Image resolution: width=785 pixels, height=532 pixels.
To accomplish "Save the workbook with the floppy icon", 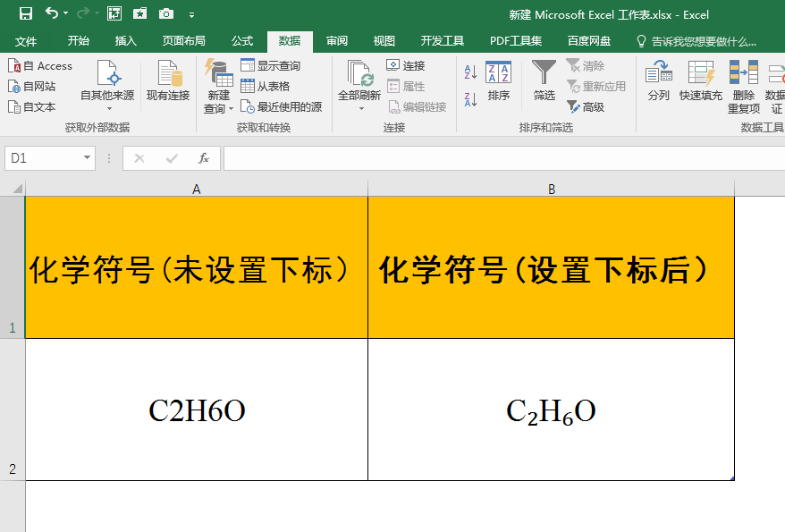I will coord(26,13).
